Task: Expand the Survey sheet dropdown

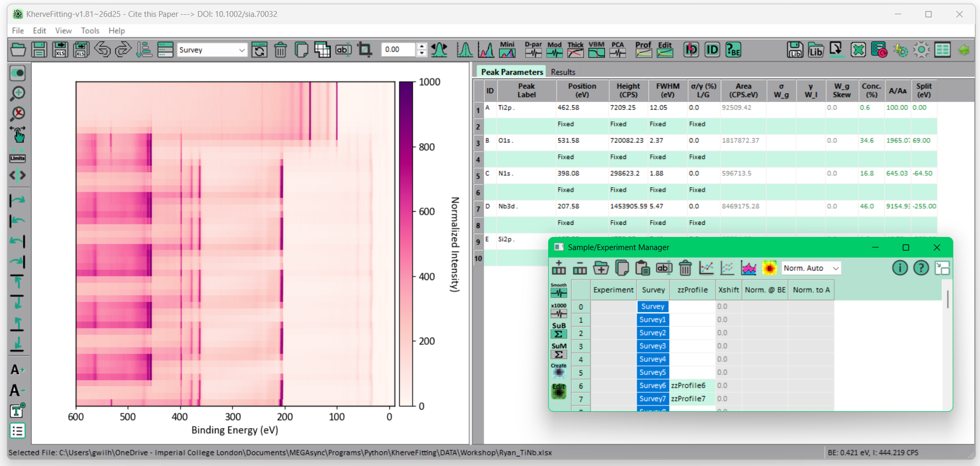Action: point(213,50)
